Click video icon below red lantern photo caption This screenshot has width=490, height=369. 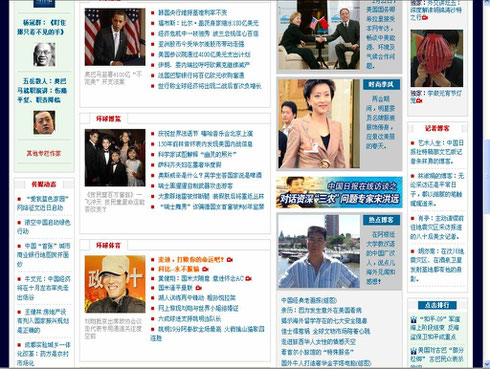[x=419, y=101]
